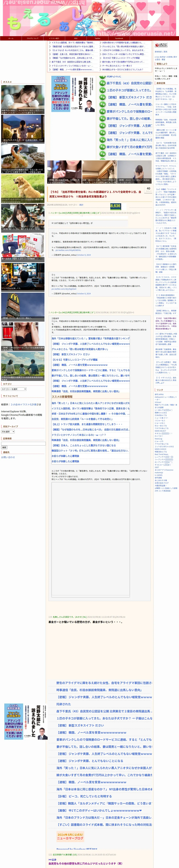Image resolution: width=179 pixels, height=868 pixels.
Task: Click the October 8, 2024 date of first tweet
Action: (84, 255)
